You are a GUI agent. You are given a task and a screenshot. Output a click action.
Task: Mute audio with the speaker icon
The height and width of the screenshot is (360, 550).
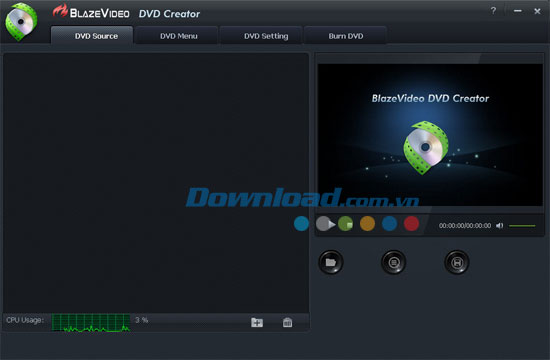click(x=499, y=226)
